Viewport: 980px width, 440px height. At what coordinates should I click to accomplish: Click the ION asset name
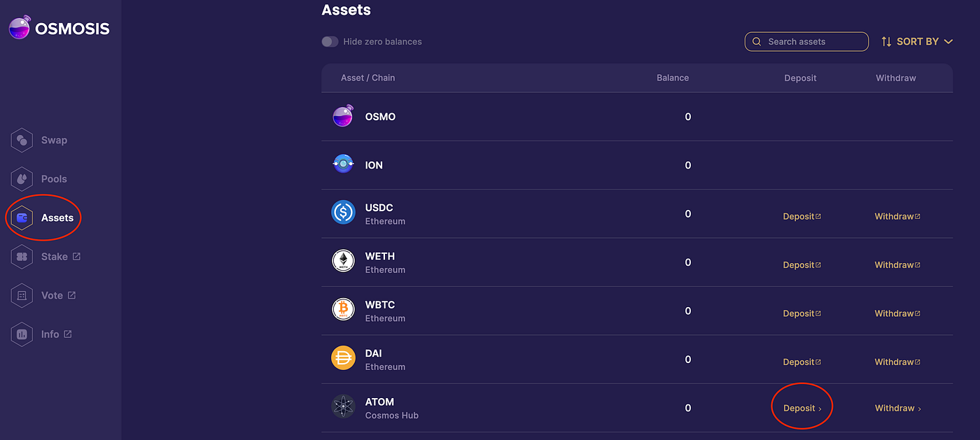[374, 165]
